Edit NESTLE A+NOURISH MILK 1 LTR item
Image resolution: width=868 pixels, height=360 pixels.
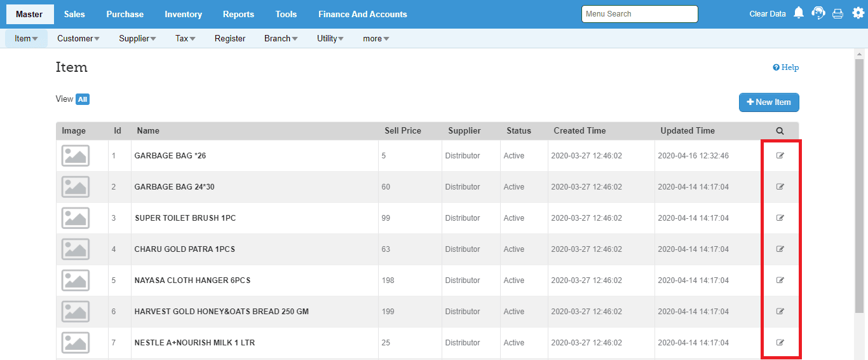pyautogui.click(x=780, y=343)
